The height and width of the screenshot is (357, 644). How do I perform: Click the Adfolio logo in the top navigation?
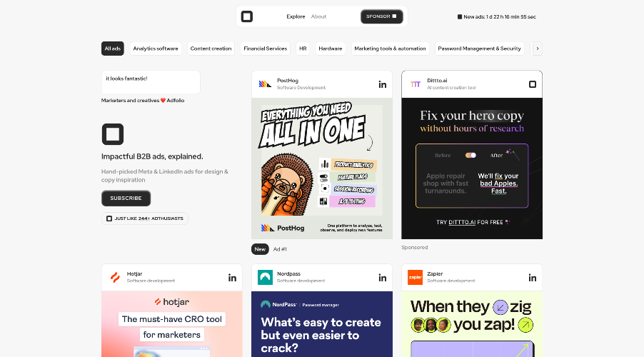247,16
